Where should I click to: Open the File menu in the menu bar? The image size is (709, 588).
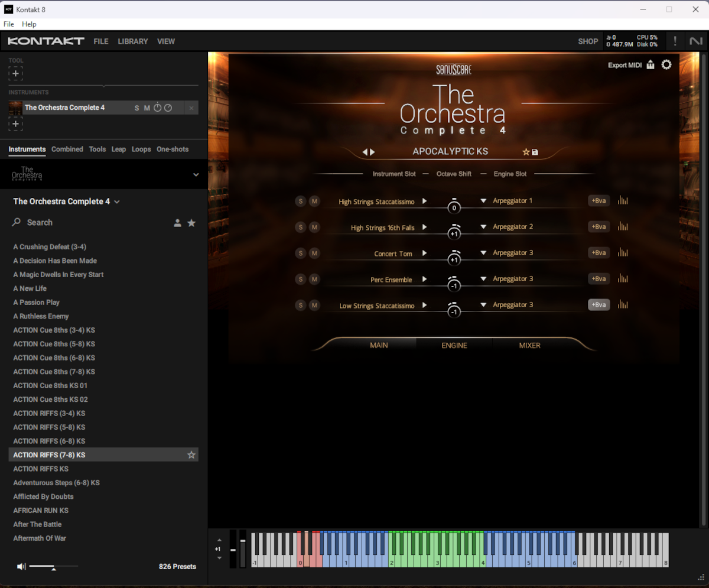tap(9, 24)
